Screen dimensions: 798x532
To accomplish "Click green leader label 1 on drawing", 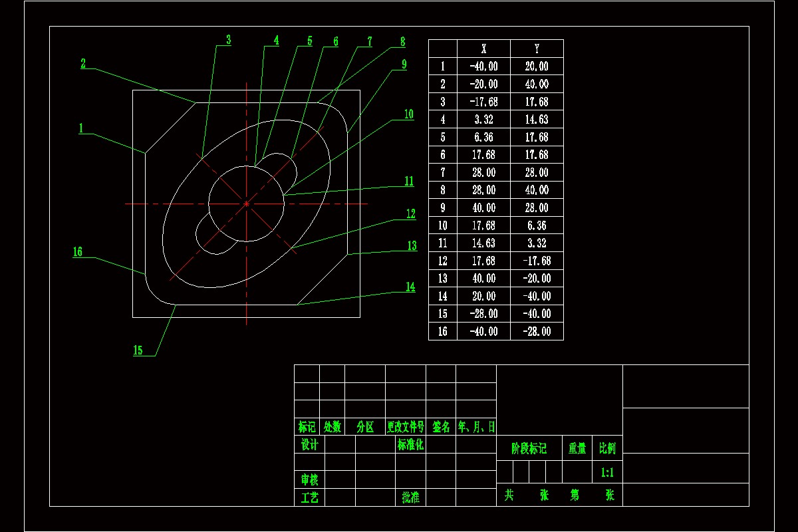I will point(81,128).
